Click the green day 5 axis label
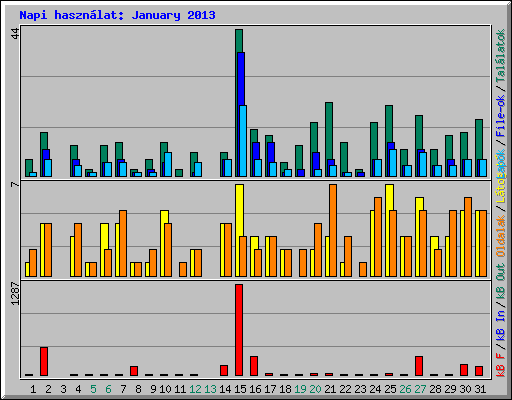 click(93, 389)
